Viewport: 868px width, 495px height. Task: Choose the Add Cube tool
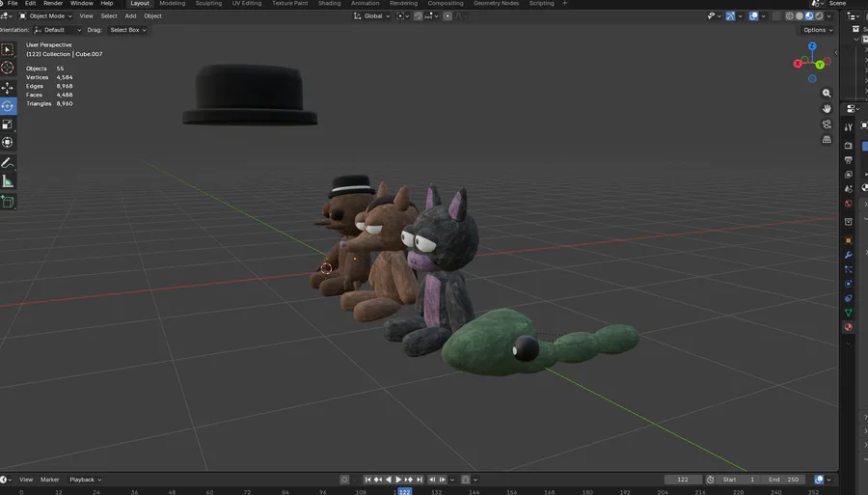click(x=8, y=202)
